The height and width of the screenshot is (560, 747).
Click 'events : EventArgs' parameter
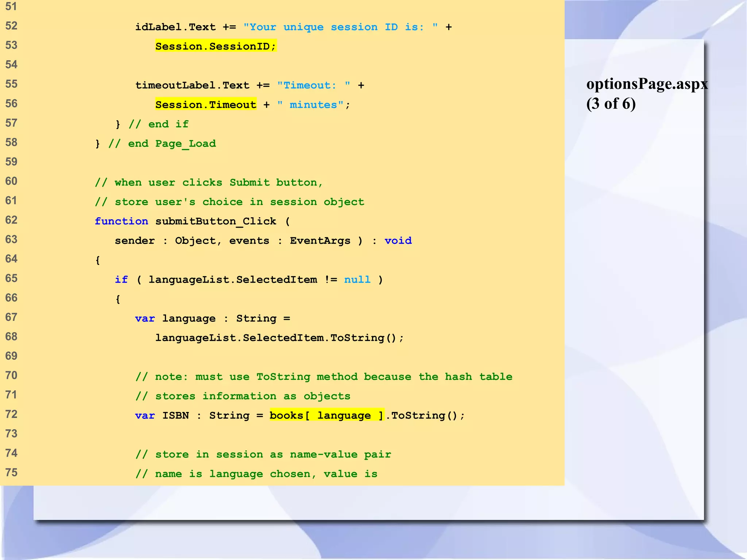pos(290,241)
